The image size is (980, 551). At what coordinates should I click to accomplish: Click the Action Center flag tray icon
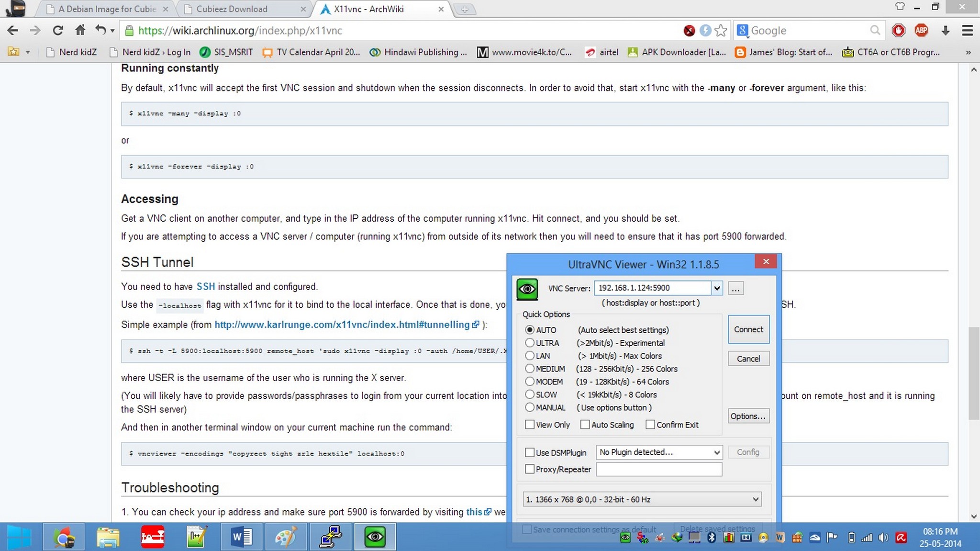click(x=832, y=538)
